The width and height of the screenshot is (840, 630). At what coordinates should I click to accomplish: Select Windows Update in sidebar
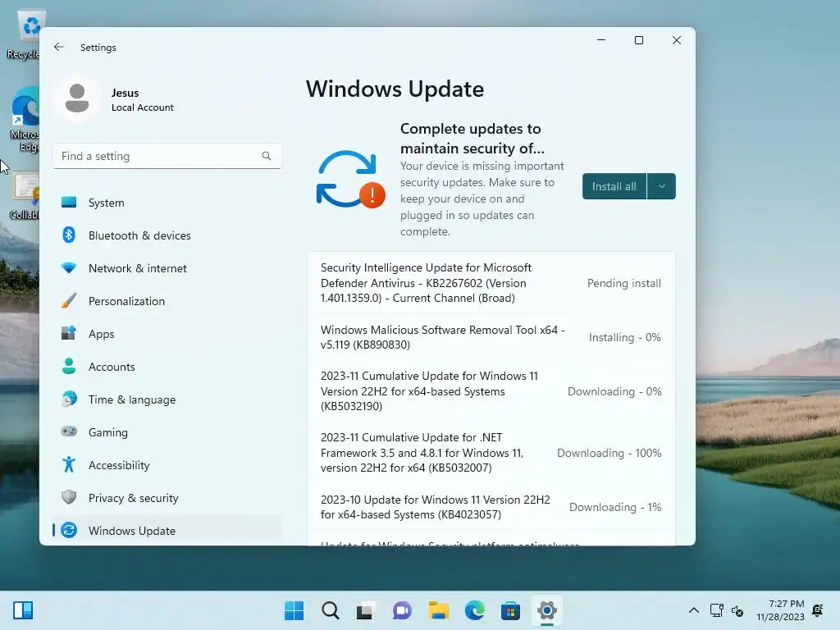[167, 531]
